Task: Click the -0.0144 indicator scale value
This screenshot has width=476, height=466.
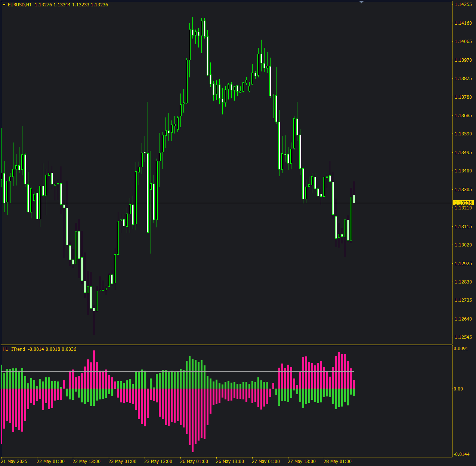Action: pyautogui.click(x=461, y=454)
